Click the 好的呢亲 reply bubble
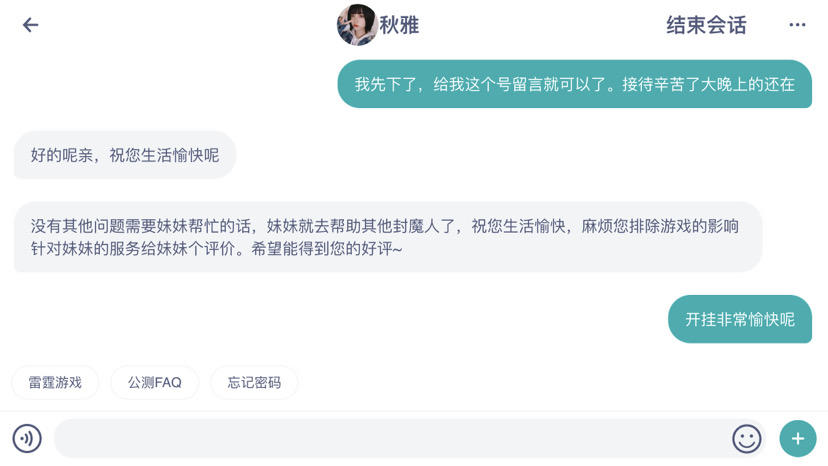The width and height of the screenshot is (828, 466). tap(125, 155)
